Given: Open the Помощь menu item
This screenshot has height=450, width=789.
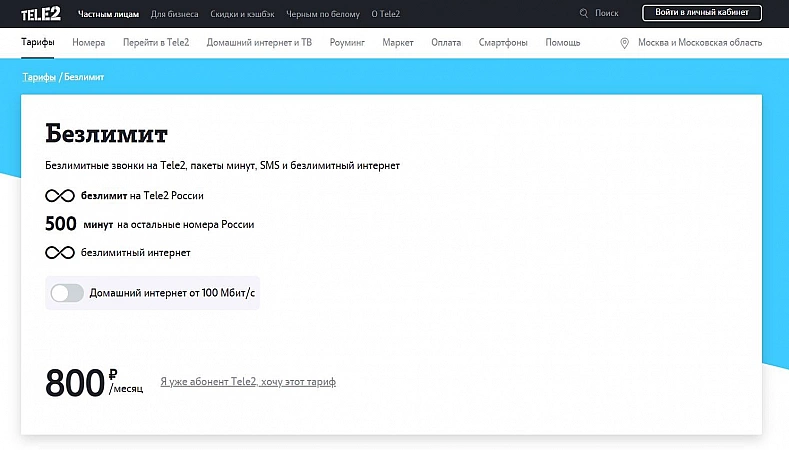Looking at the screenshot, I should 562,43.
